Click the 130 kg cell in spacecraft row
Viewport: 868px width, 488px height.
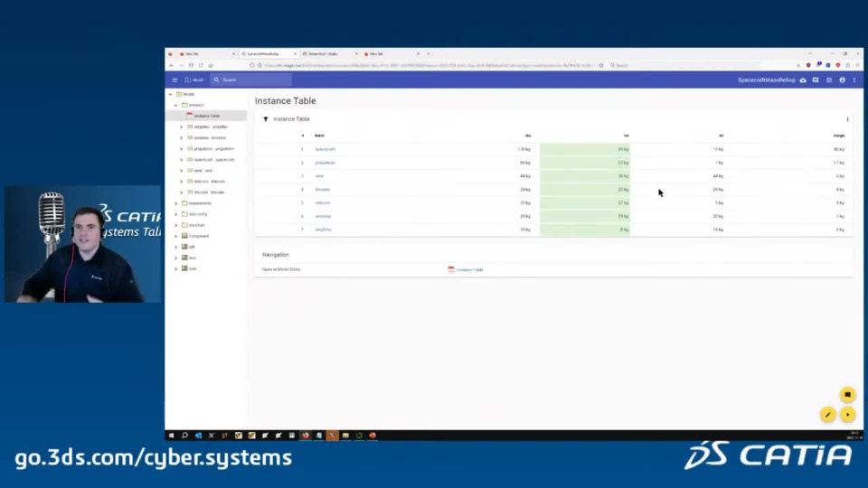click(x=524, y=149)
